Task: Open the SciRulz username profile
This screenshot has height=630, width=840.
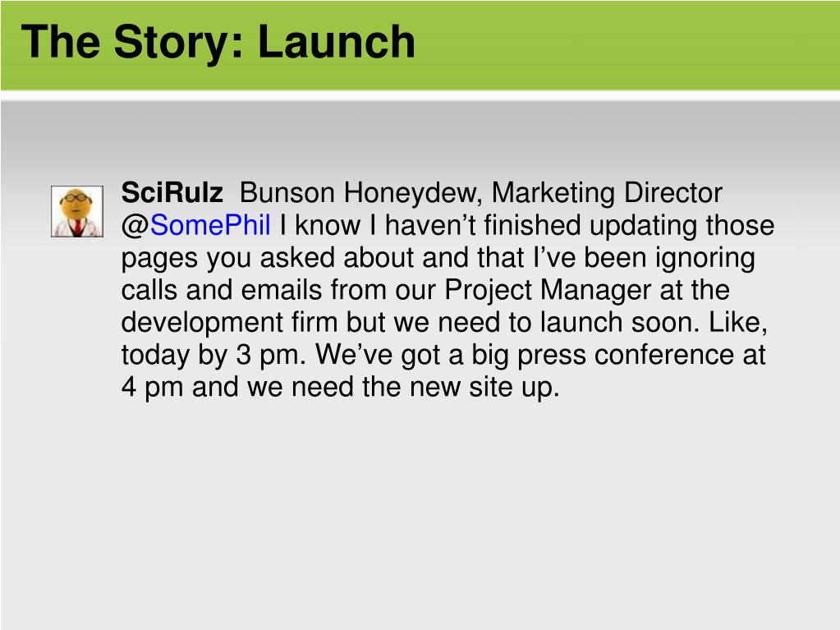Action: coord(172,192)
